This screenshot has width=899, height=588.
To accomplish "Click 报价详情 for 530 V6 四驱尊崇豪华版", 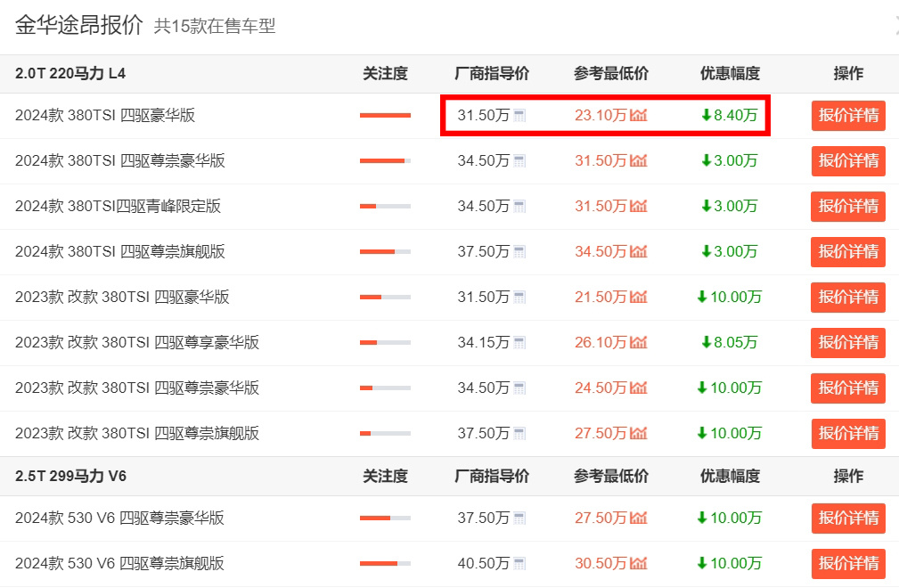I will tap(848, 519).
